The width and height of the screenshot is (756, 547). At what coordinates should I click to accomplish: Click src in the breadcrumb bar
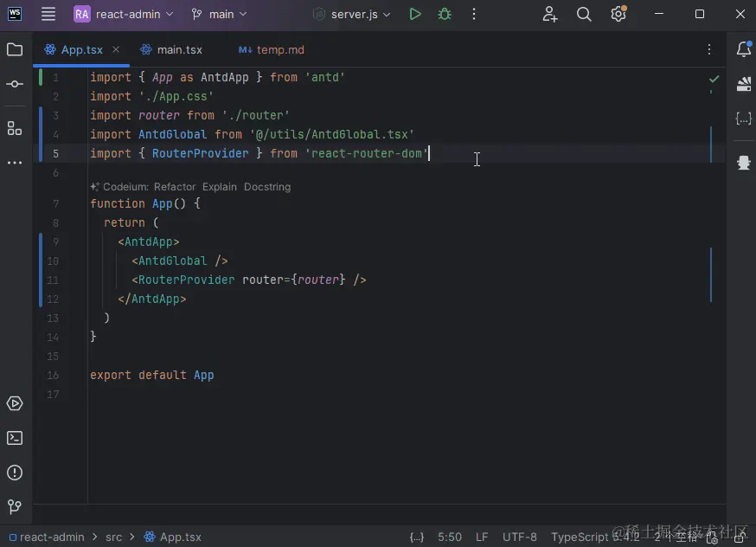click(x=114, y=537)
